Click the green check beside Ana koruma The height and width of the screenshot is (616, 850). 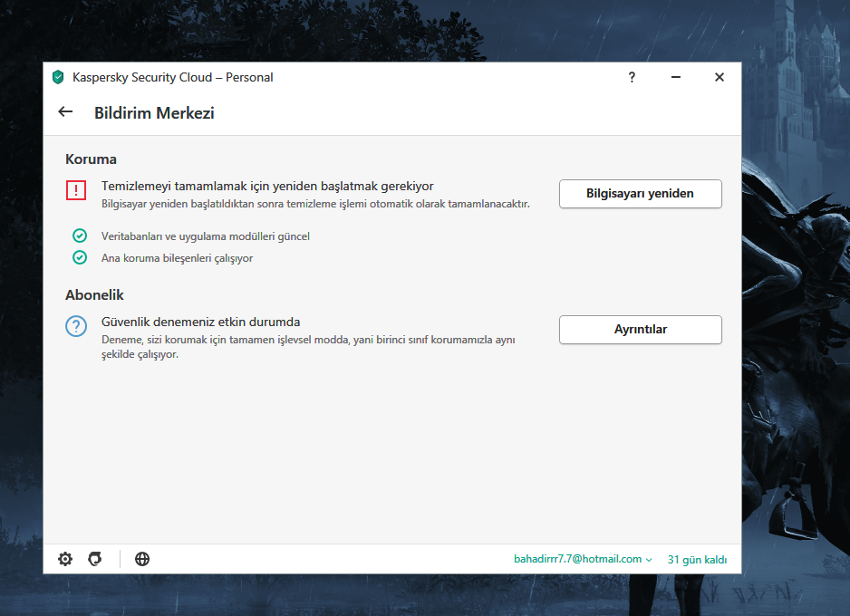tap(80, 257)
